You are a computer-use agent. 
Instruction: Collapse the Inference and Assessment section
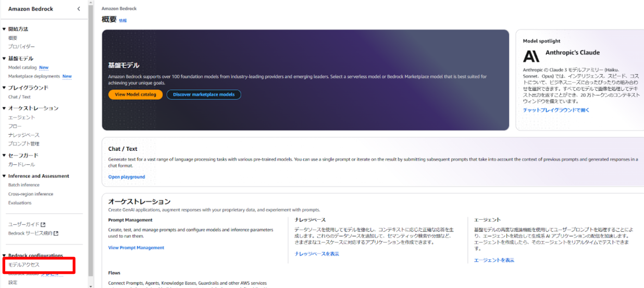coord(4,176)
